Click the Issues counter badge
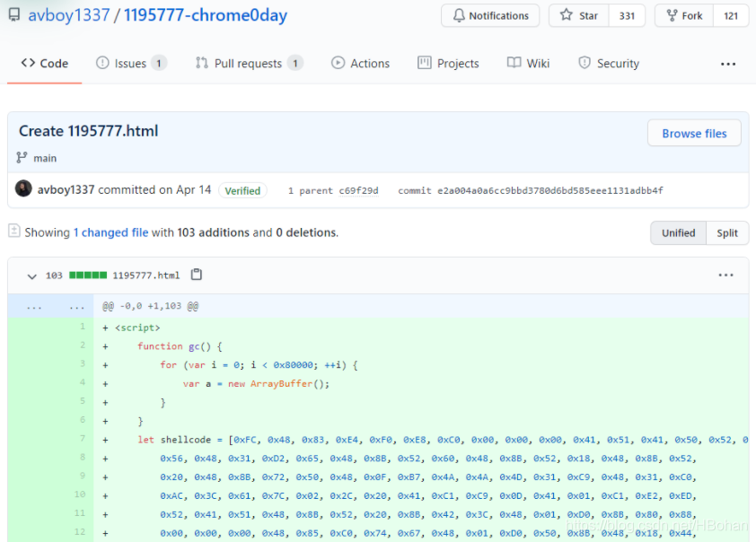The width and height of the screenshot is (756, 542). pyautogui.click(x=159, y=63)
